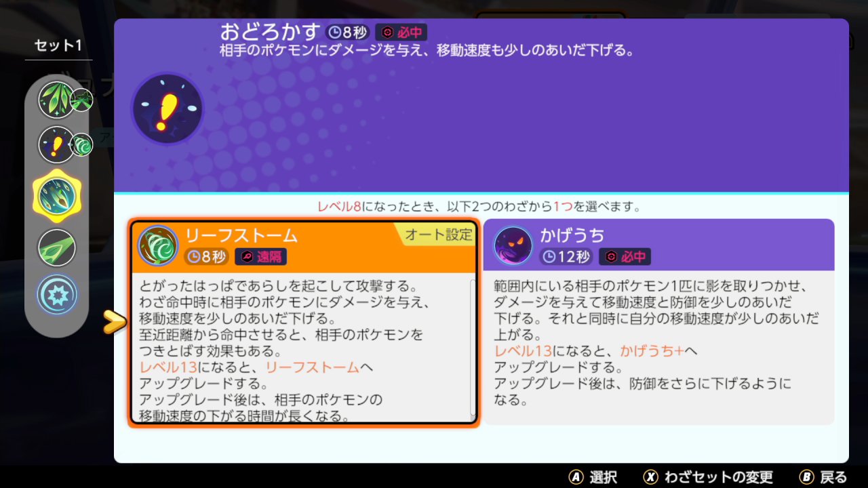Viewport: 868px width, 488px height.
Task: Click the line アップグレード後は、防御をさらに下げるように
Action: [642, 384]
